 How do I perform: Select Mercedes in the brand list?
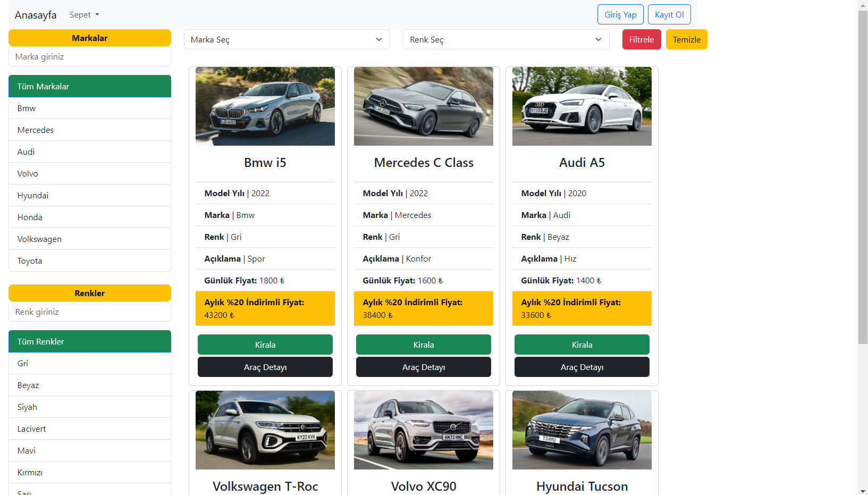pyautogui.click(x=90, y=130)
